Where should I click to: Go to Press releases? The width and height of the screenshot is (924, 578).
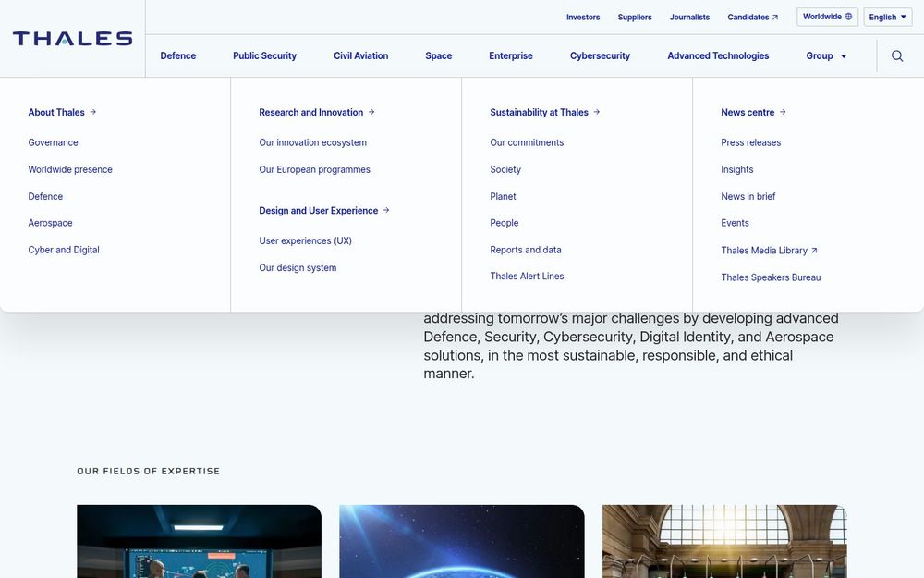point(750,142)
